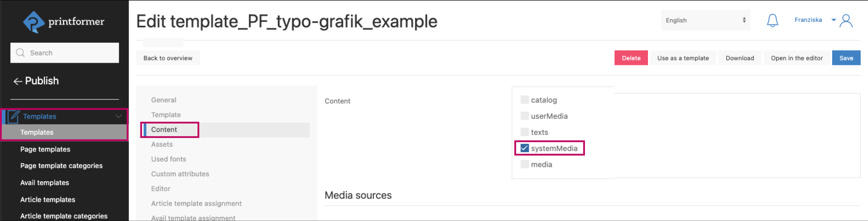Collapse the Templates sidebar section chevron

coord(118,117)
